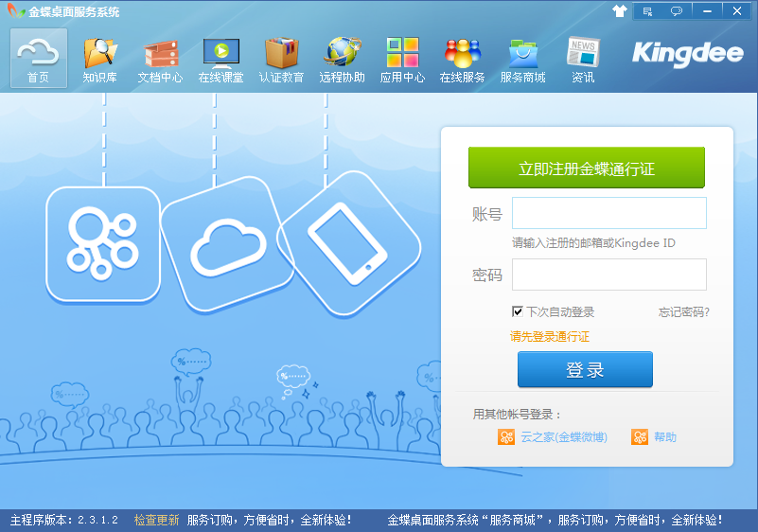Viewport: 758px width, 532px height.
Task: Open the 知识库 knowledge base icon
Action: tap(99, 60)
